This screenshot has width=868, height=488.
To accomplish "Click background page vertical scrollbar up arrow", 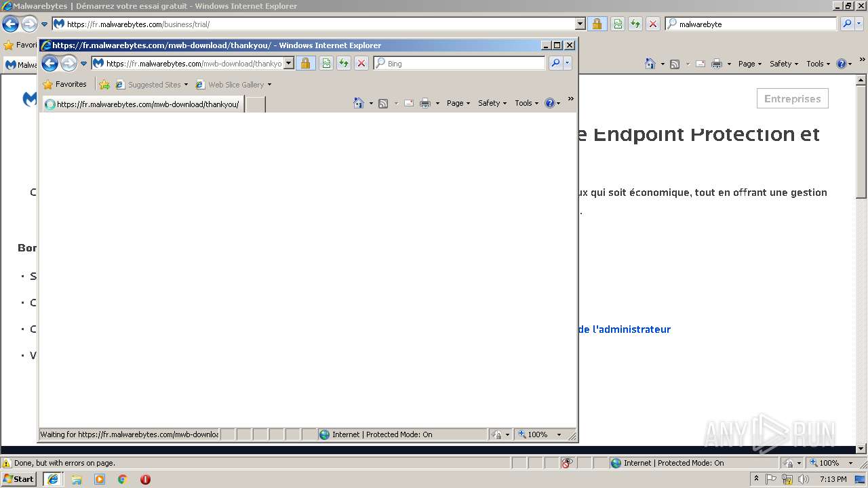I will click(862, 79).
